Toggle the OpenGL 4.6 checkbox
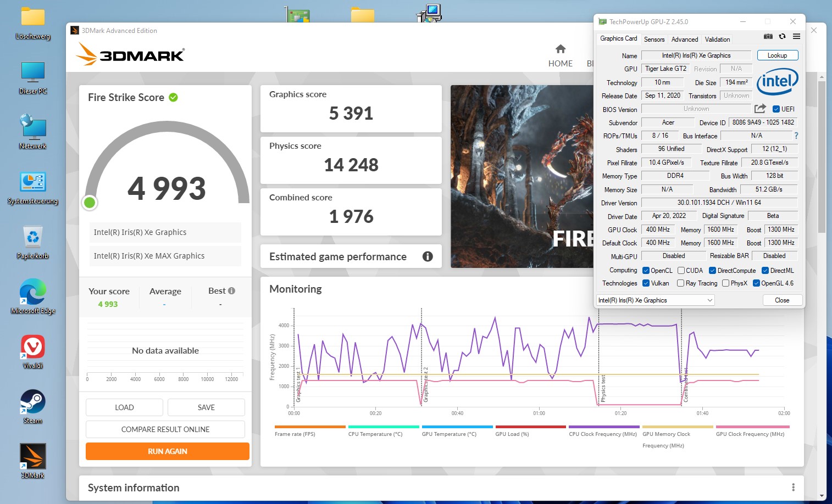 coord(756,283)
